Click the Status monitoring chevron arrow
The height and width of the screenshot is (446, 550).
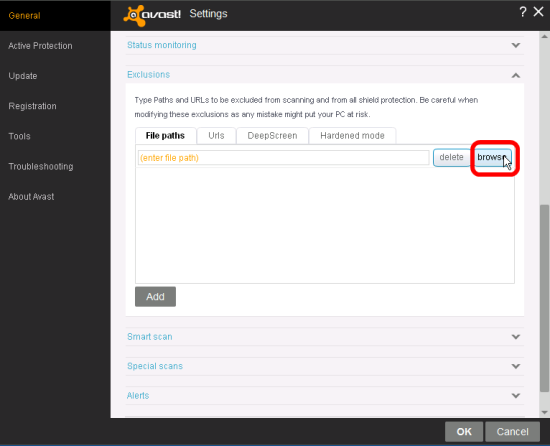pyautogui.click(x=516, y=45)
